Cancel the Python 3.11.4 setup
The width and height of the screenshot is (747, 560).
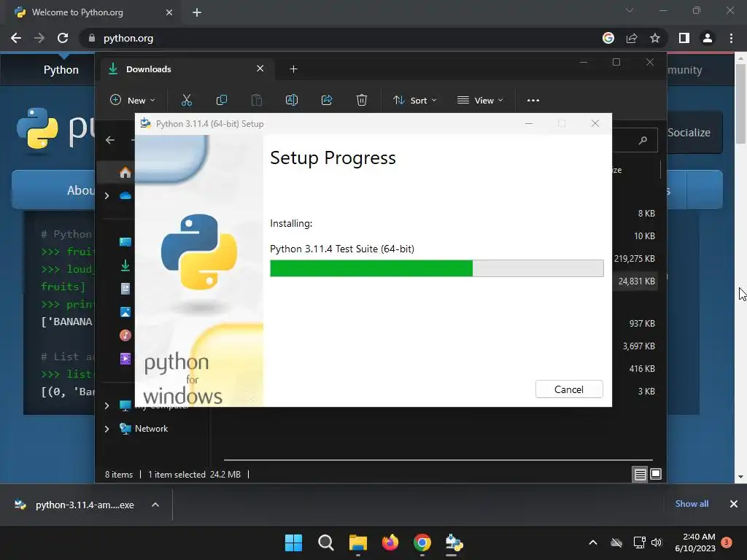(x=569, y=389)
